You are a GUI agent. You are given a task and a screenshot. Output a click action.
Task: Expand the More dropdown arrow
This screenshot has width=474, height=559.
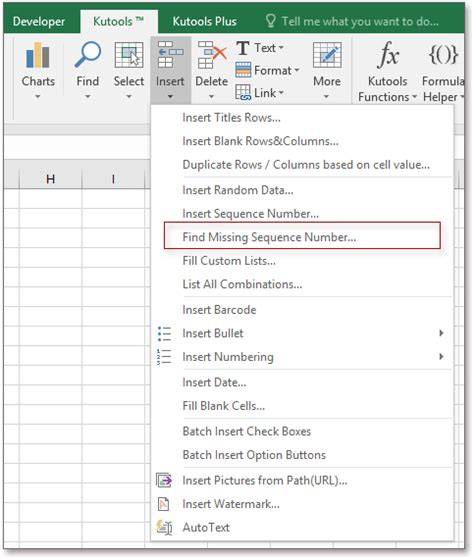click(326, 97)
